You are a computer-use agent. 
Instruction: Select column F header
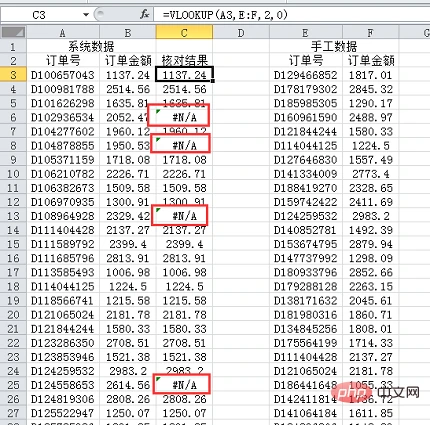pos(370,33)
